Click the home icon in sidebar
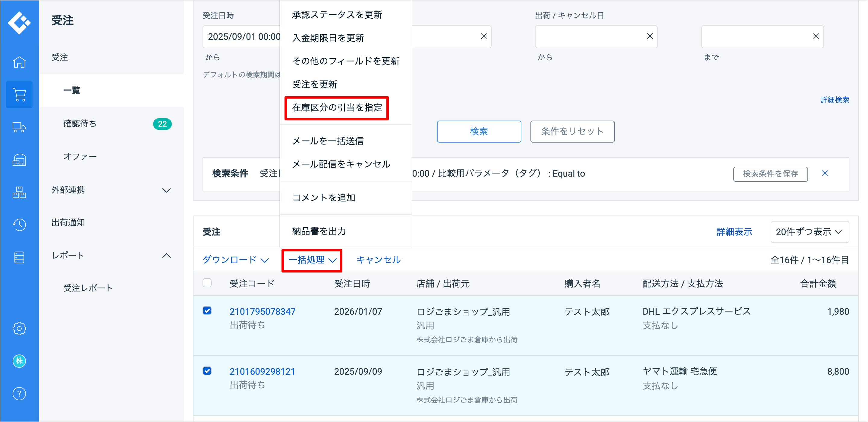 tap(19, 62)
